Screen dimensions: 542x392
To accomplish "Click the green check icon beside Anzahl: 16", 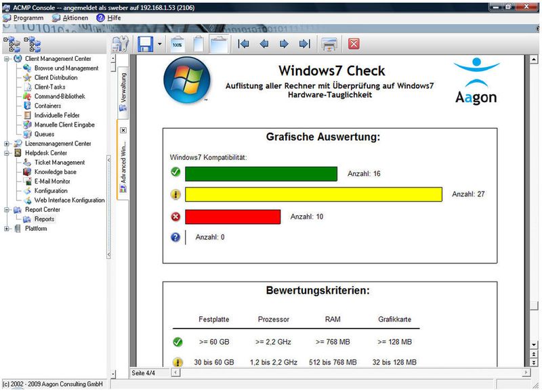I will 175,172.
